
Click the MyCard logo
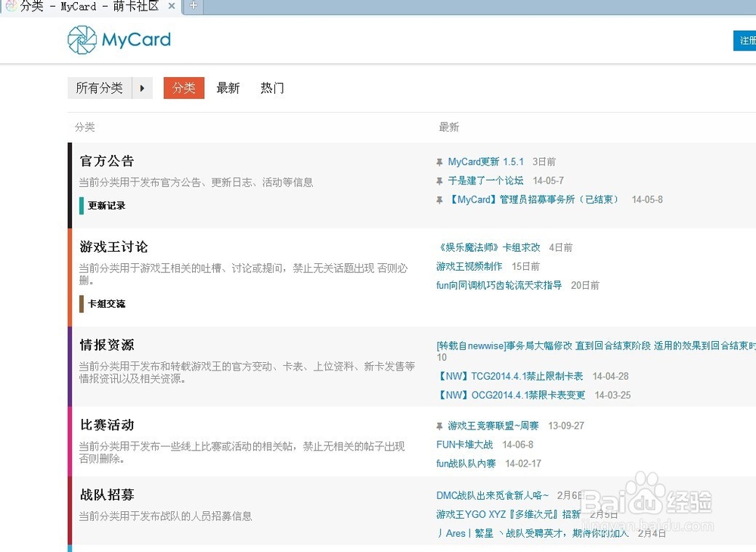coord(119,39)
